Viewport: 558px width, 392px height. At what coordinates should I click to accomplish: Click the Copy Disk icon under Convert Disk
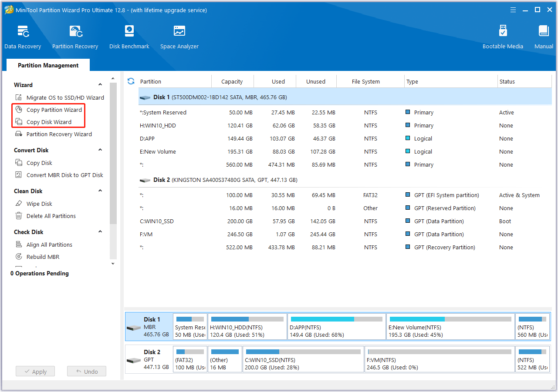click(19, 163)
